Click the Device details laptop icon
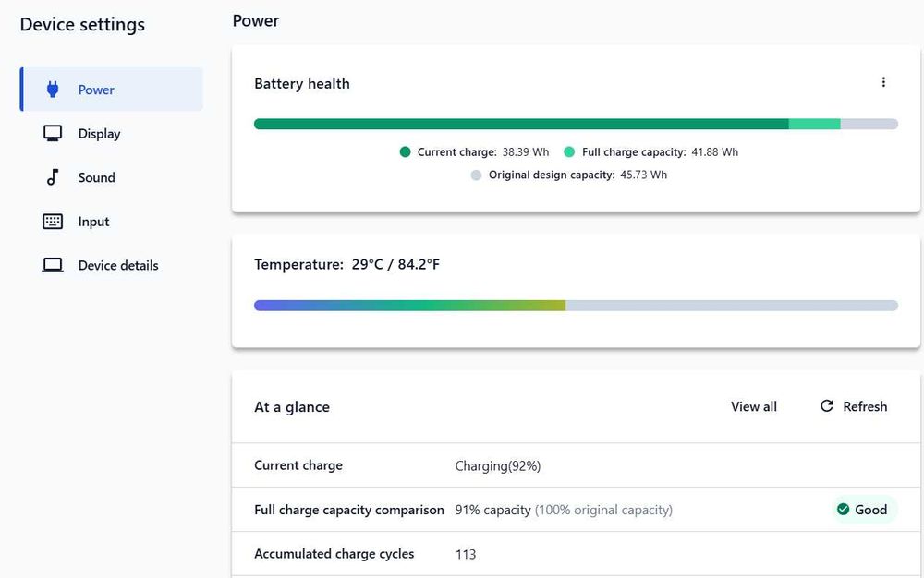The width and height of the screenshot is (924, 578). 53,266
